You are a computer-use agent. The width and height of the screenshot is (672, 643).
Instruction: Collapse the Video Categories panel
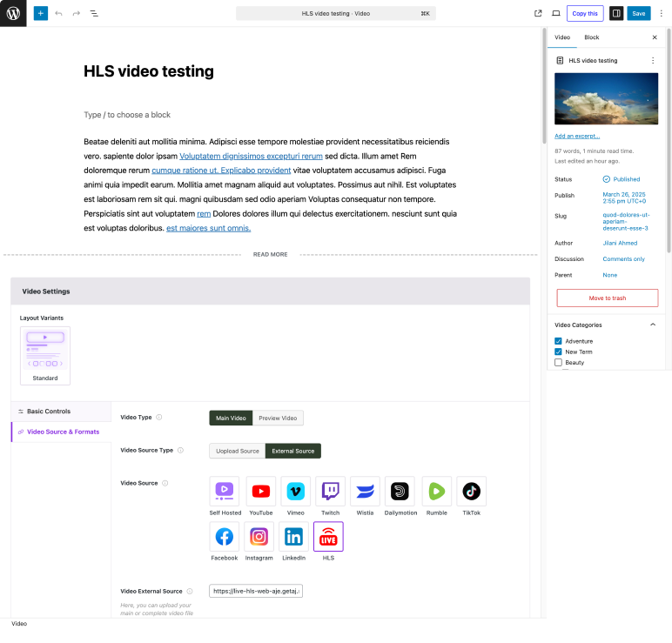click(x=653, y=325)
